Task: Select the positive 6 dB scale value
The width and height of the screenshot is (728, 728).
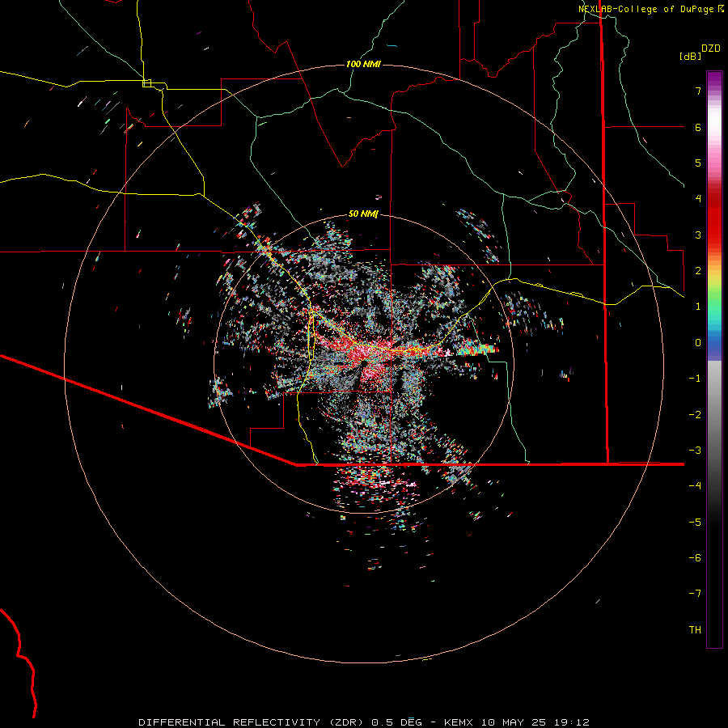Action: [x=698, y=127]
